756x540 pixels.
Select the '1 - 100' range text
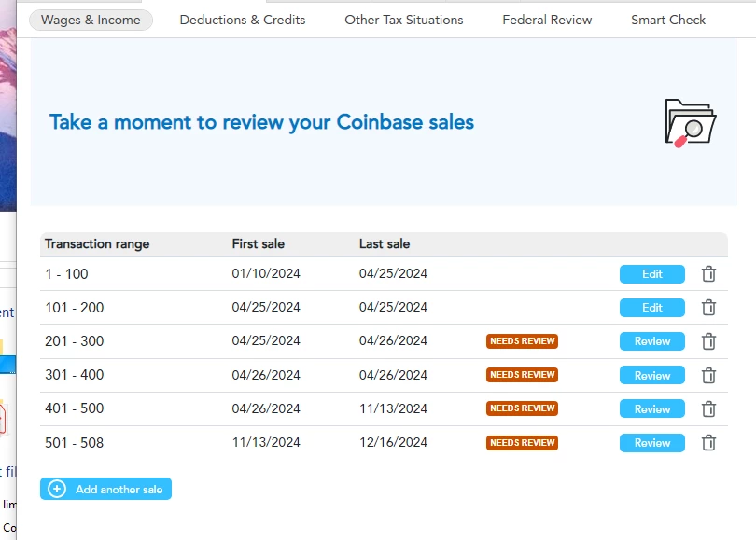click(66, 274)
